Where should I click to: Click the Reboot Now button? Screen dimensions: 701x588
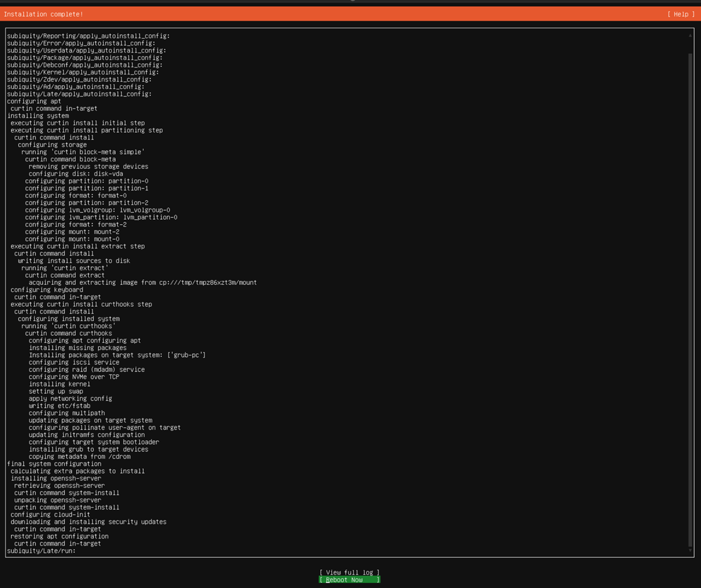pyautogui.click(x=350, y=579)
